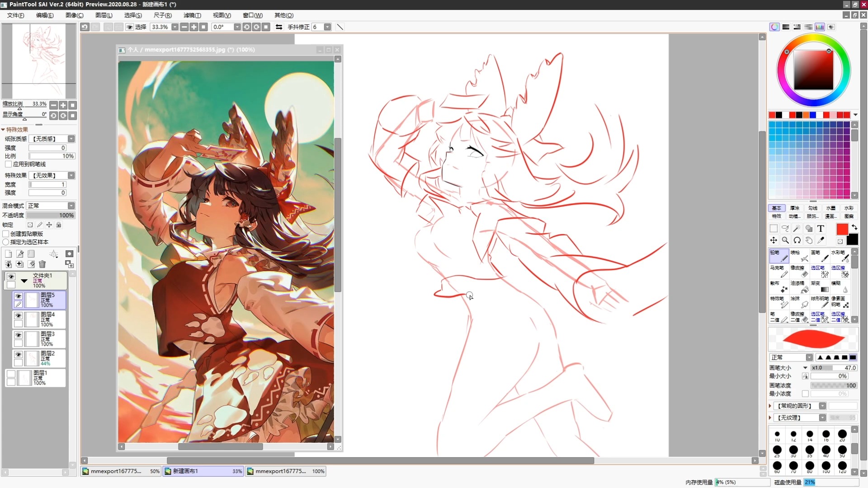This screenshot has width=868, height=488.
Task: Switch to the 水彩 brush group tab
Action: [849, 208]
